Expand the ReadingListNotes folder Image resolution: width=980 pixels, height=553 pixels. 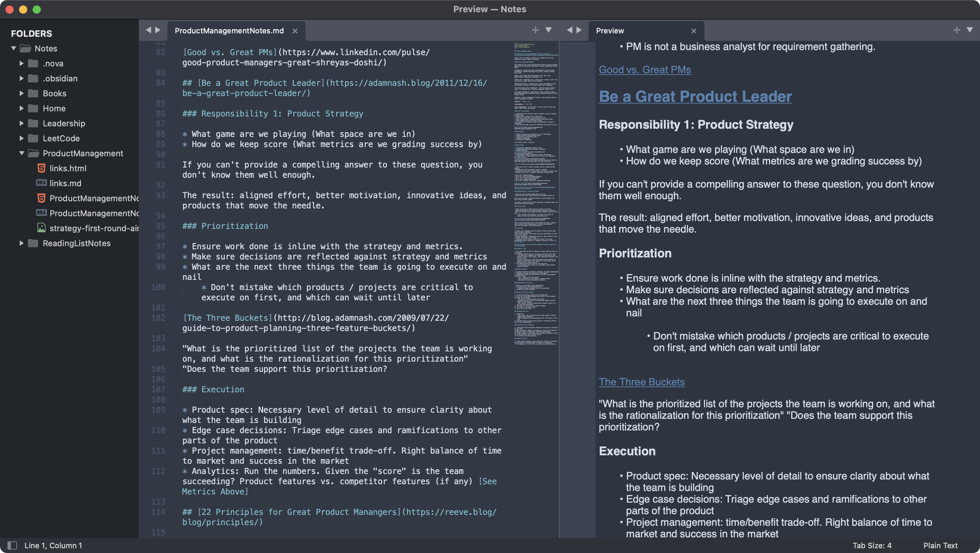[22, 243]
